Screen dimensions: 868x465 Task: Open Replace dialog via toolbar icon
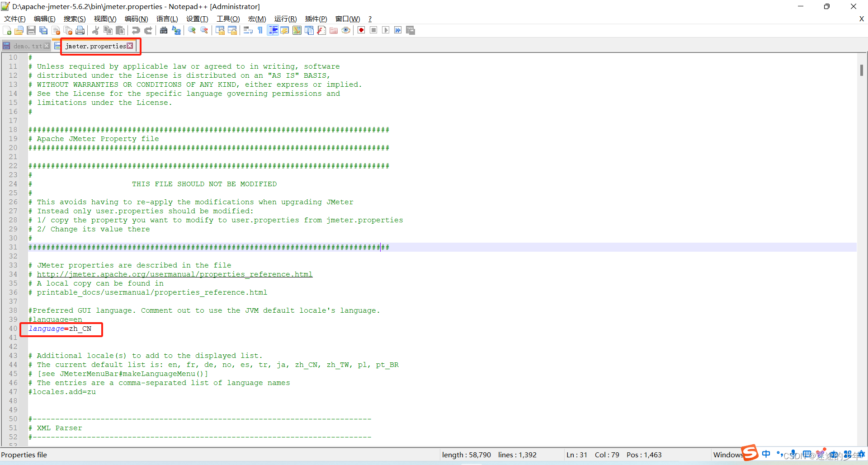pos(176,30)
